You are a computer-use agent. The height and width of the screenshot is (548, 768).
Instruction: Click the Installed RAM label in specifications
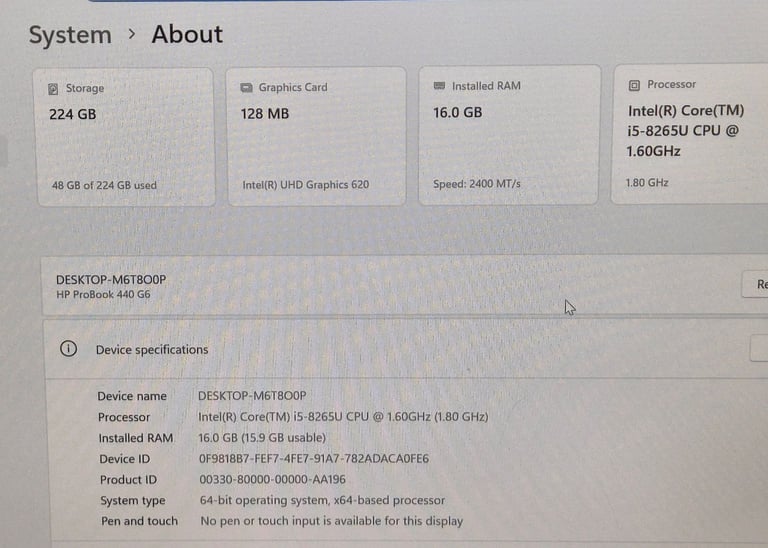(136, 438)
